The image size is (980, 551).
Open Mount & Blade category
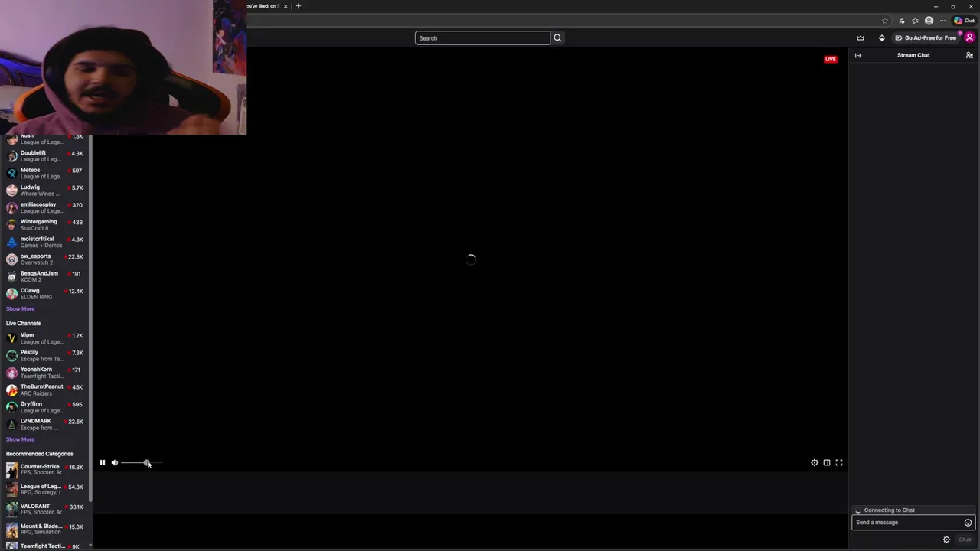point(45,529)
